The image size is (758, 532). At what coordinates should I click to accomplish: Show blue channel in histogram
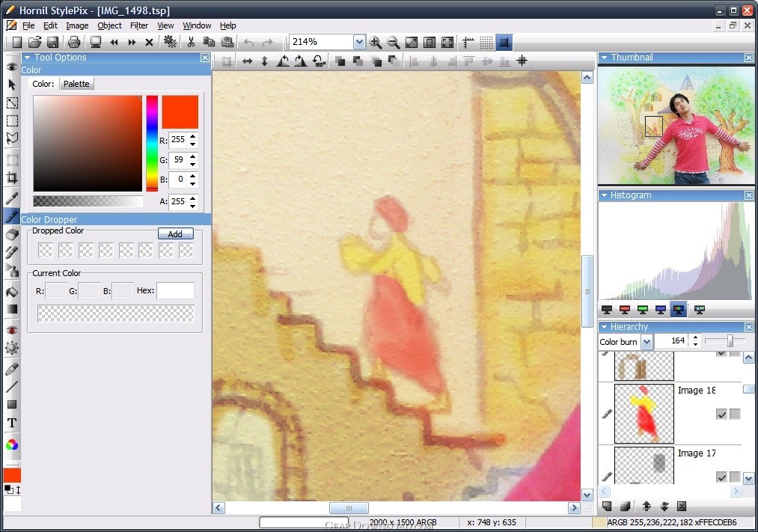pyautogui.click(x=660, y=309)
